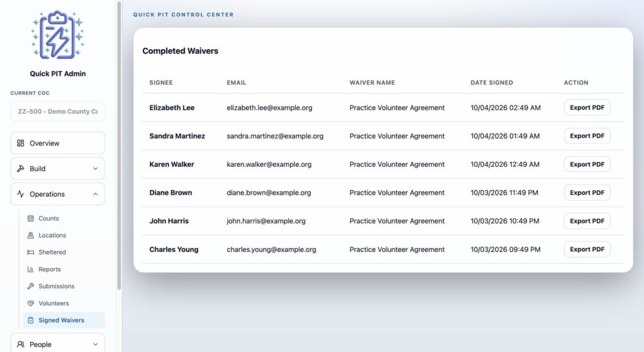Open the Volunteers menu item
This screenshot has width=644, height=352.
pos(64,303)
